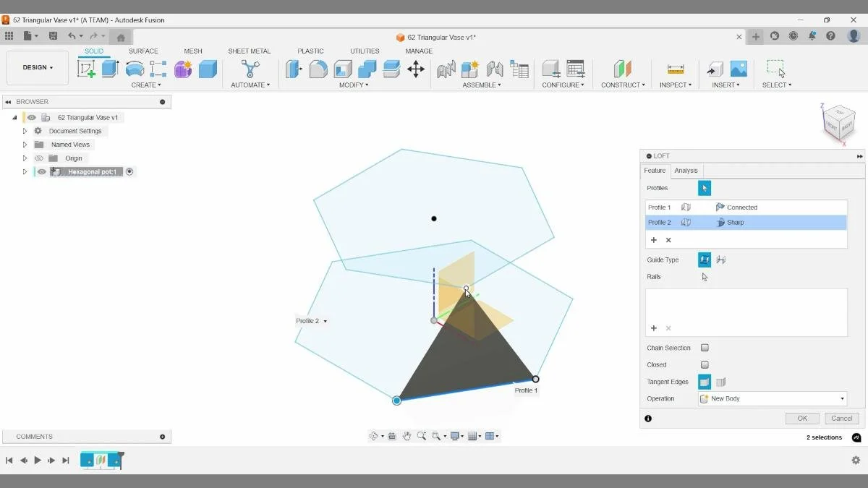Viewport: 868px width, 488px height.
Task: Expand the Origin node in the Browser
Action: tap(25, 158)
